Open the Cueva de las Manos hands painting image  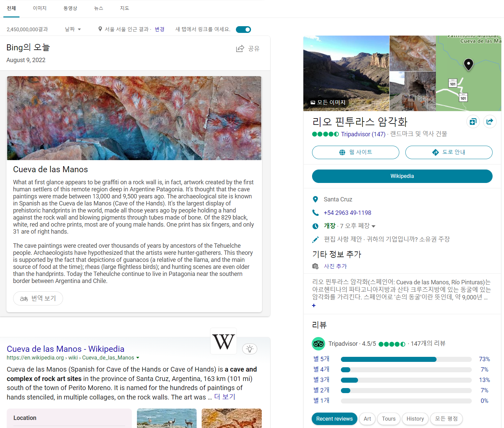coord(134,118)
